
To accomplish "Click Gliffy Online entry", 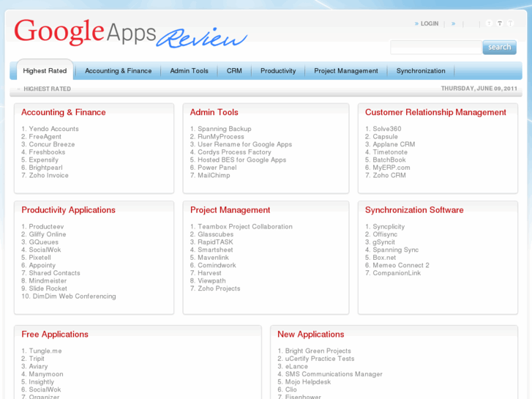I will (48, 234).
